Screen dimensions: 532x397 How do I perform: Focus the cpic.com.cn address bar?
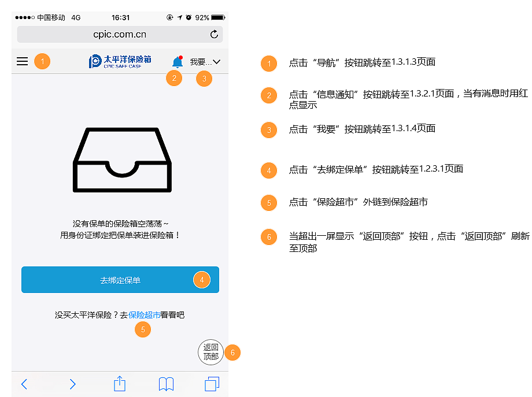point(120,34)
